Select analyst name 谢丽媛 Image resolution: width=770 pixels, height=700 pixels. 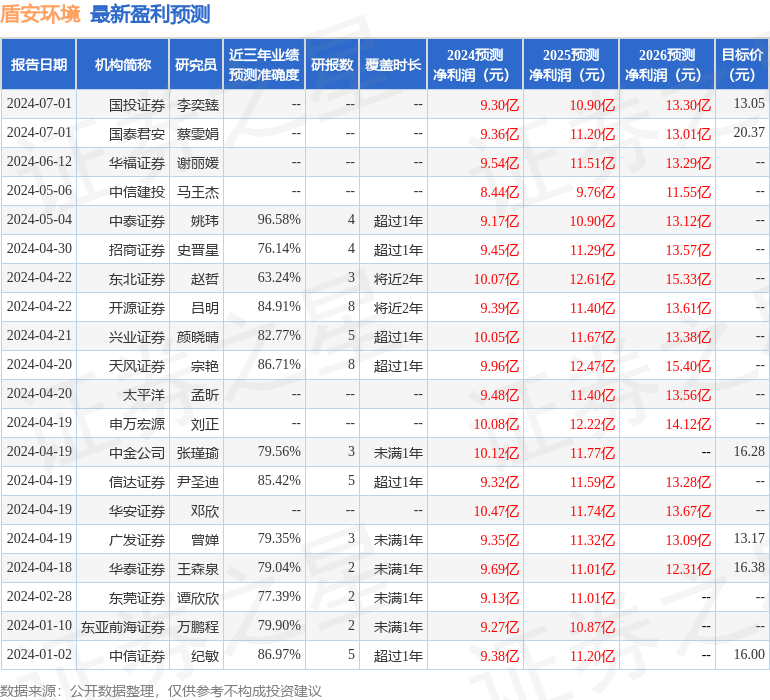[x=198, y=163]
